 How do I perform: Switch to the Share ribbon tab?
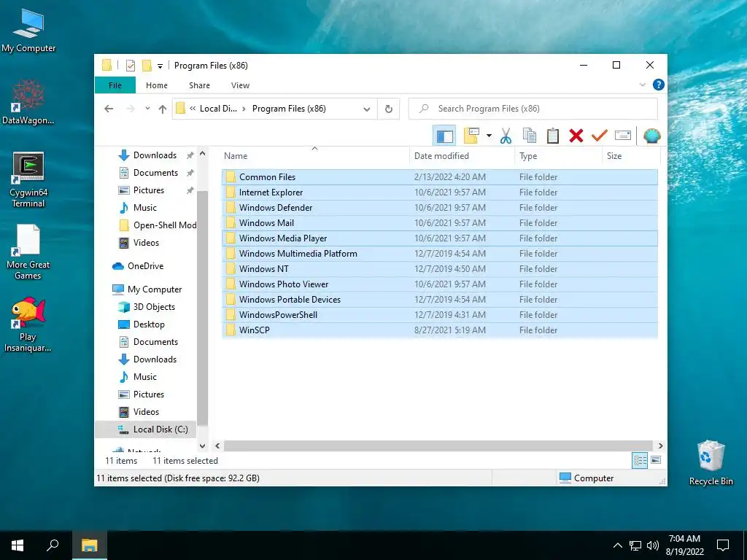pos(199,85)
